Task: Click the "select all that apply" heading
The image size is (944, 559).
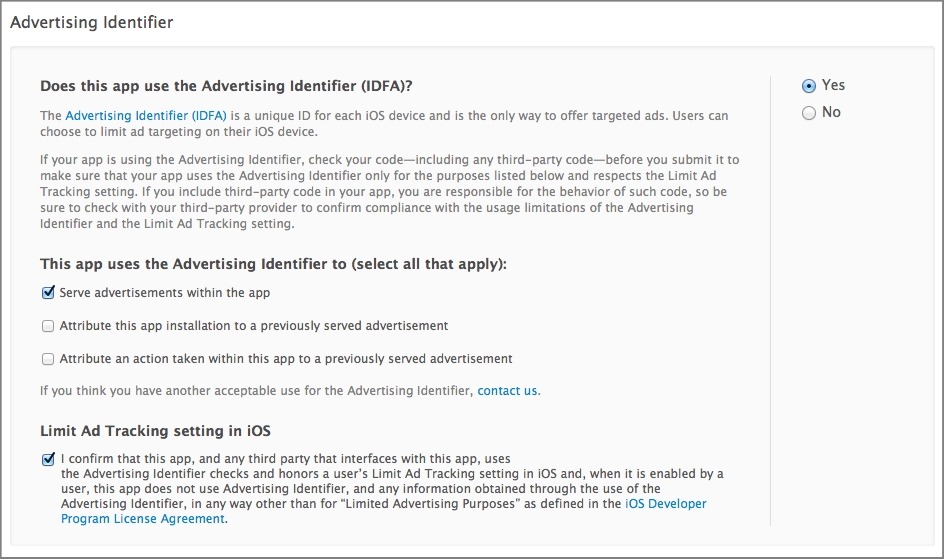Action: 273,264
